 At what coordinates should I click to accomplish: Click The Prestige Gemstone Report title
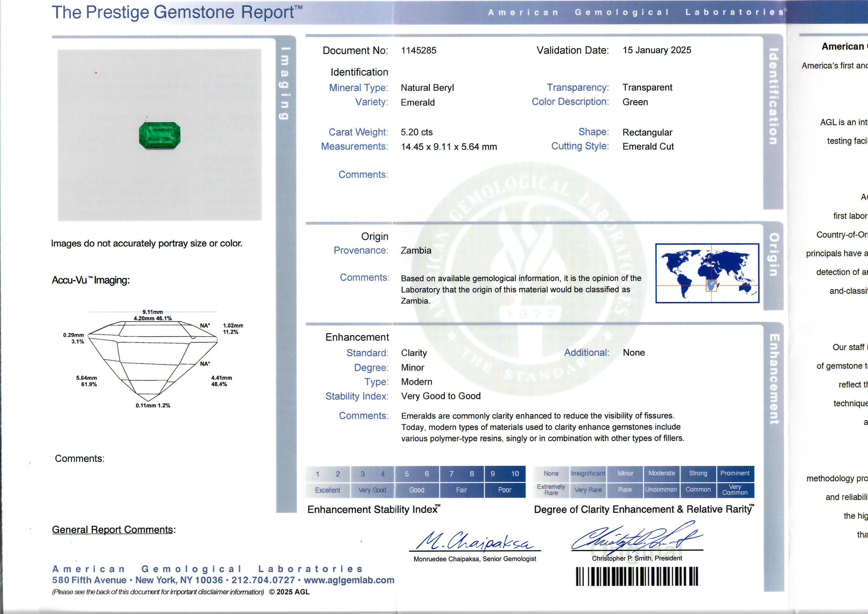coord(176,12)
